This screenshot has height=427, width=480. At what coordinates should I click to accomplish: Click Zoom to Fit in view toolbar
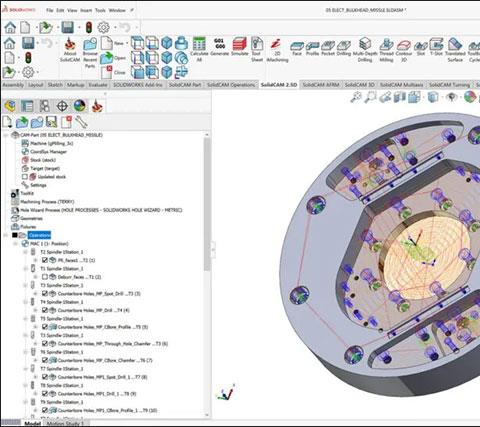(x=356, y=97)
